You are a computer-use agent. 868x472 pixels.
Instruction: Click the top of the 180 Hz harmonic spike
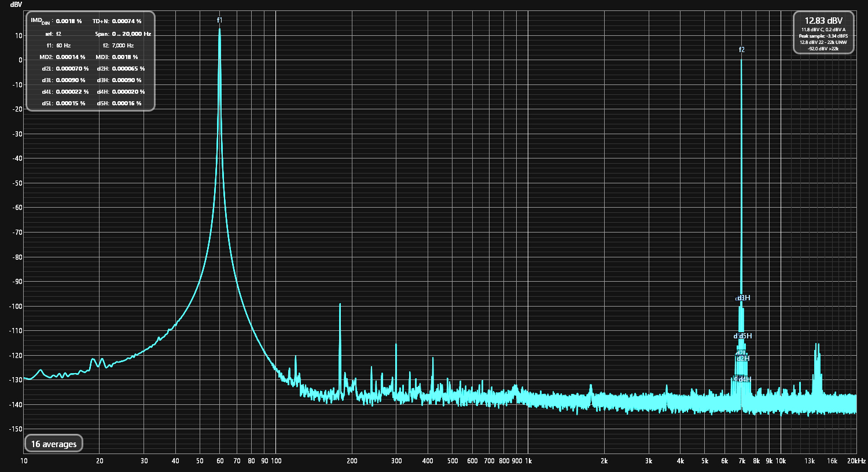(340, 304)
